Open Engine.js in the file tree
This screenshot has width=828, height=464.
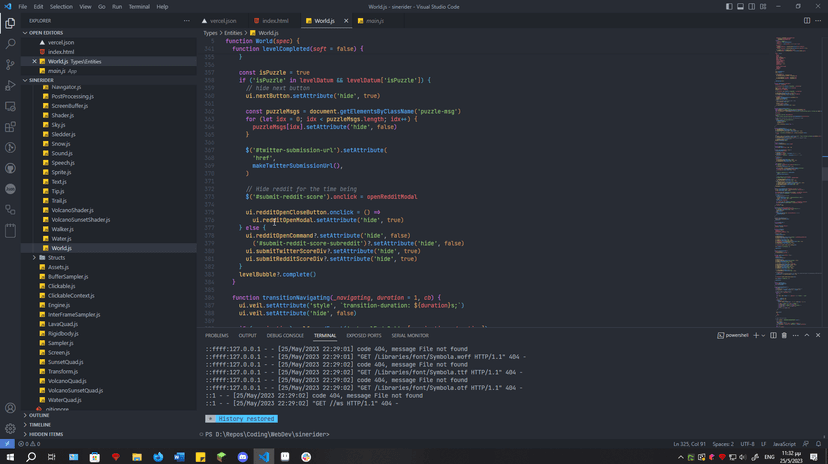point(59,305)
